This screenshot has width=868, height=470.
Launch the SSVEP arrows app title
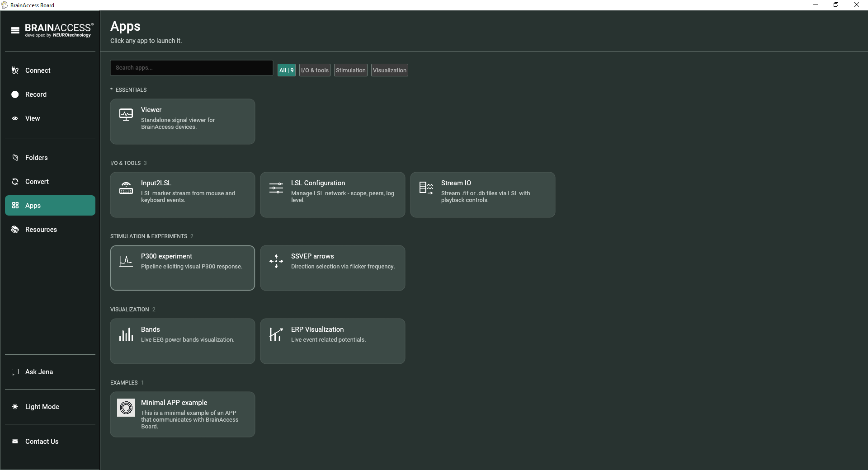(313, 256)
